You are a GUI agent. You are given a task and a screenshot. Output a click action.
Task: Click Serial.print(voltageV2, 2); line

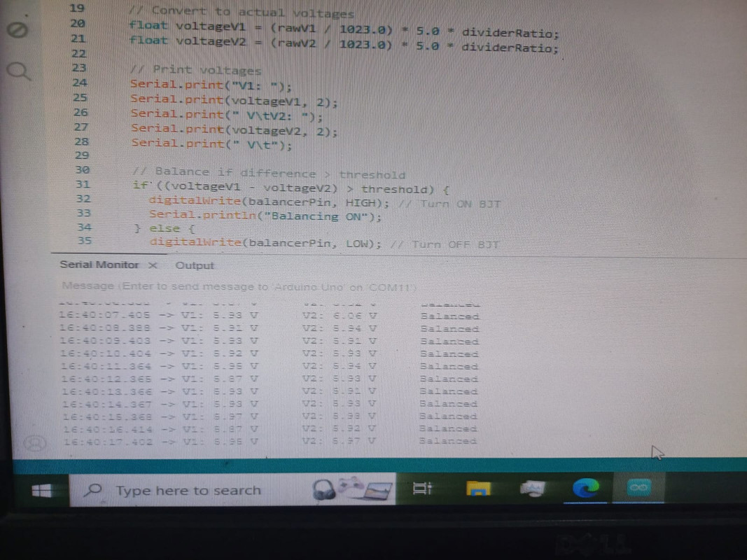point(235,129)
